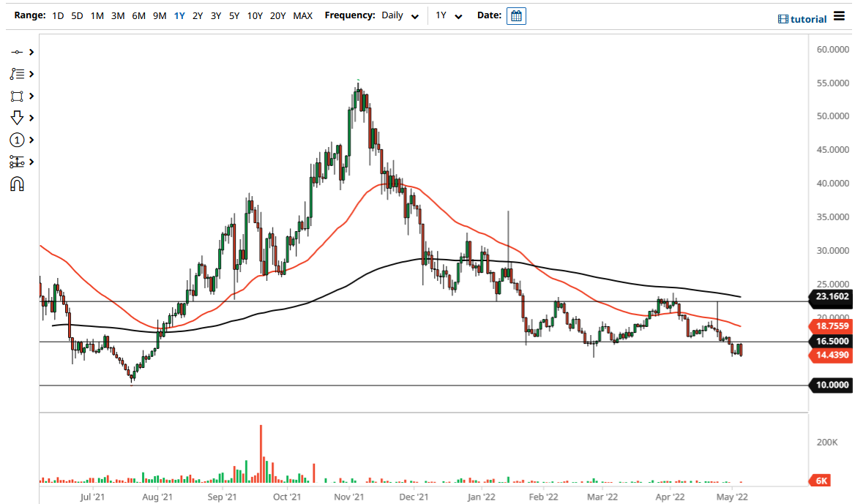This screenshot has width=855, height=504.
Task: Toggle the 1Y range selection
Action: [179, 15]
